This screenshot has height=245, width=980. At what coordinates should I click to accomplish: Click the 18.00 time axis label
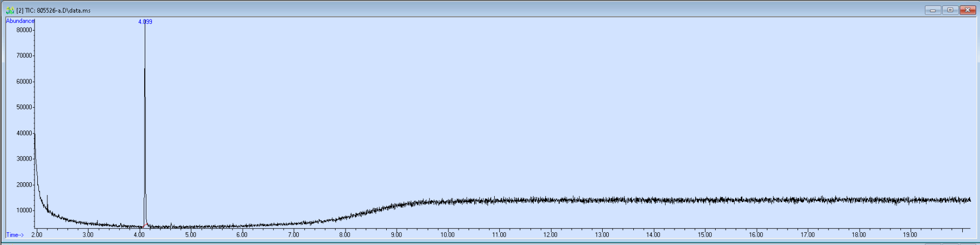(x=859, y=235)
